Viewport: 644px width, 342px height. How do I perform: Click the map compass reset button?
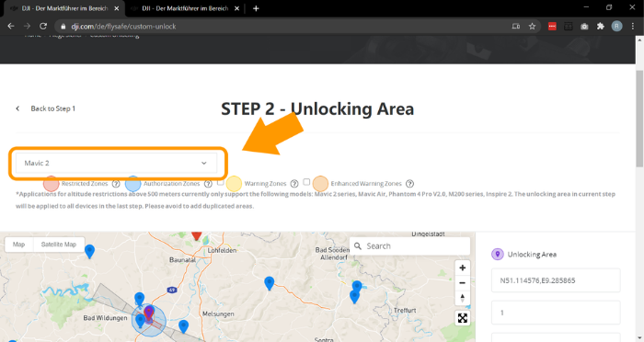point(463,298)
